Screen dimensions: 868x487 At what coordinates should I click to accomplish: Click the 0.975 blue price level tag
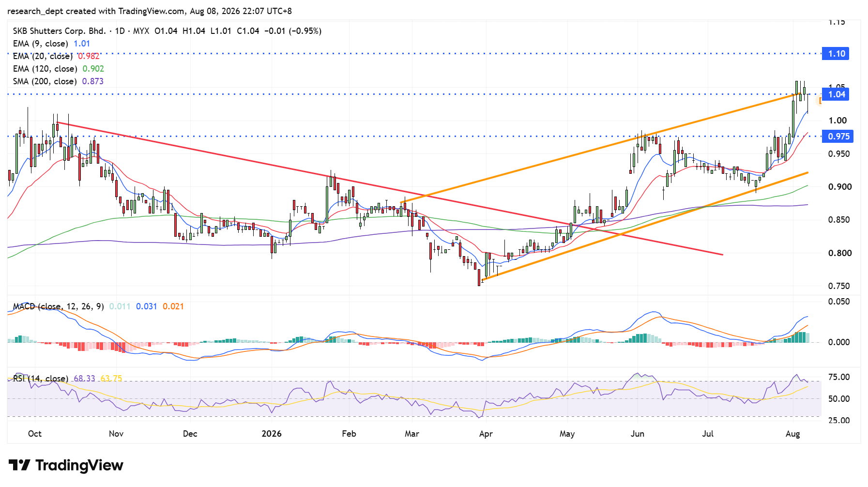point(838,137)
